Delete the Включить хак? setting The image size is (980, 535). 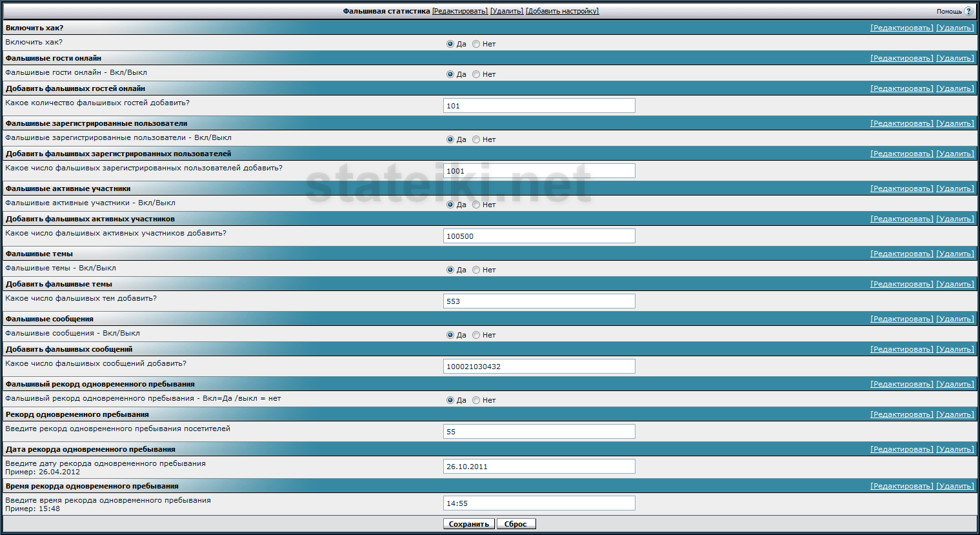(x=955, y=28)
